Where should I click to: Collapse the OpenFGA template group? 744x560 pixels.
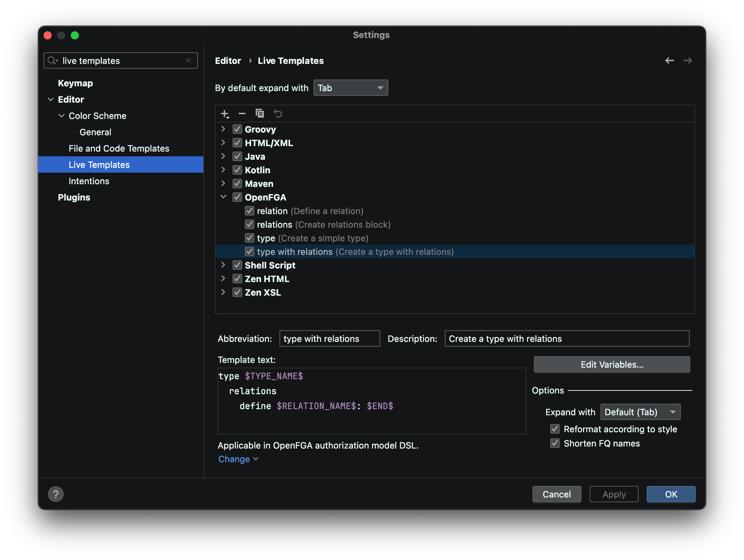223,197
